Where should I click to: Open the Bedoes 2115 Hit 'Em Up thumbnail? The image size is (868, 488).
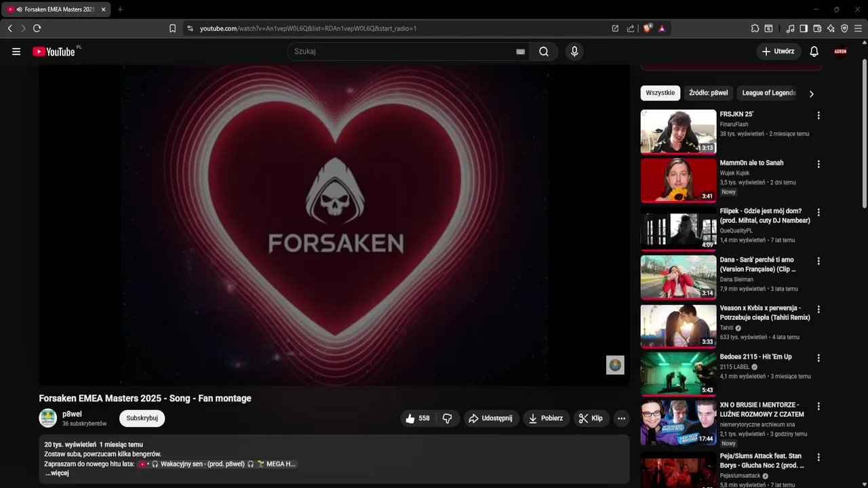678,374
